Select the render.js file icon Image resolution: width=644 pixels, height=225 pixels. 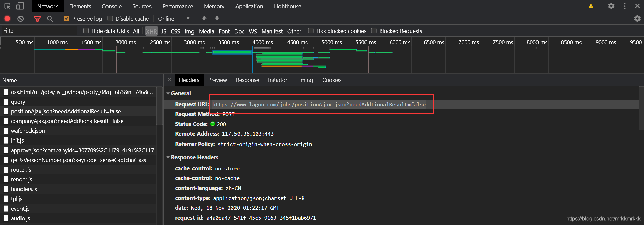pos(6,179)
